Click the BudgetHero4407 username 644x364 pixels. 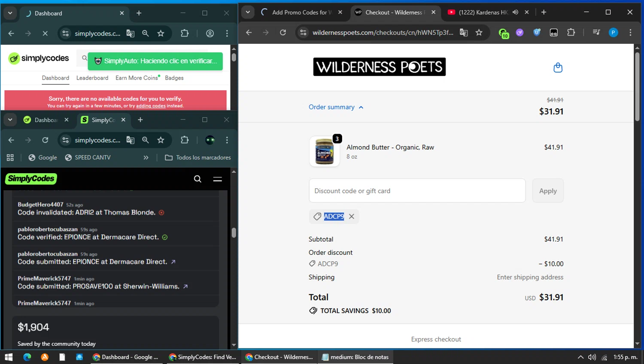coord(40,205)
